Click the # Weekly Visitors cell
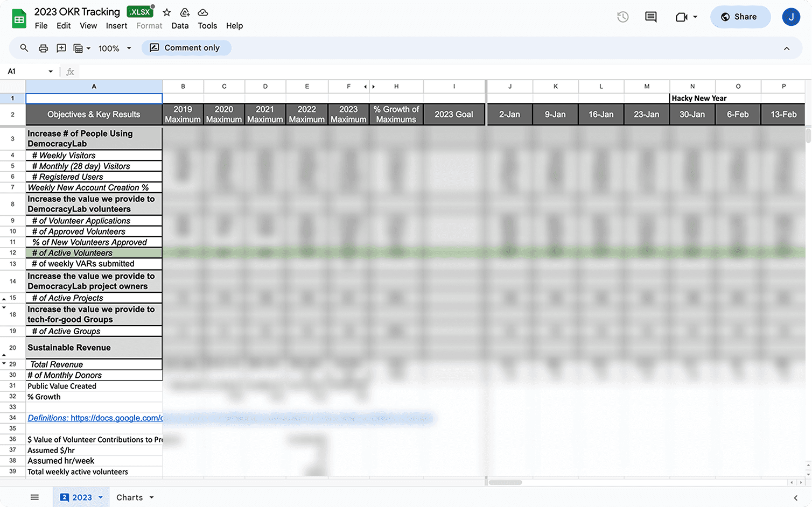Viewport: 812px width, 507px height. [94, 156]
